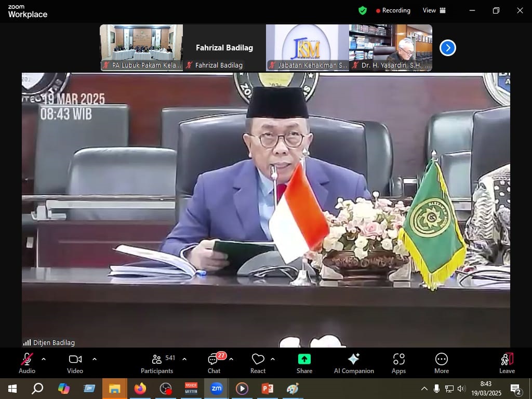Select the Dr. H. Yasardin video thumbnail
The image size is (532, 399).
[391, 47]
